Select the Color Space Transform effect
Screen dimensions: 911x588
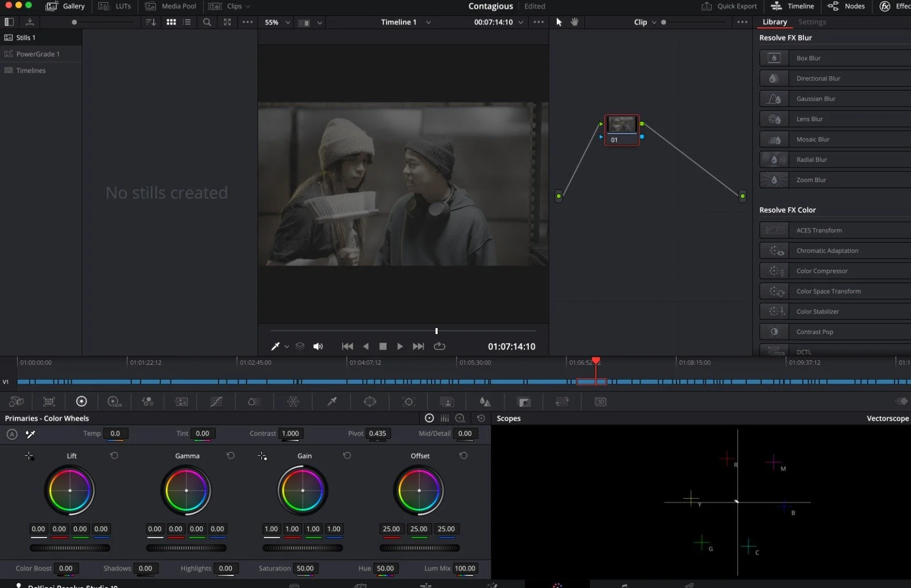coord(835,291)
